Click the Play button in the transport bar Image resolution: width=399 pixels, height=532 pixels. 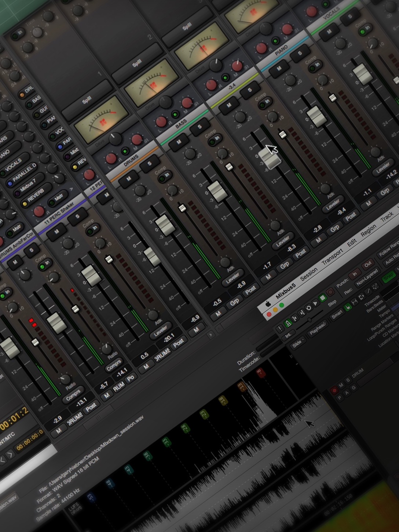point(315,303)
